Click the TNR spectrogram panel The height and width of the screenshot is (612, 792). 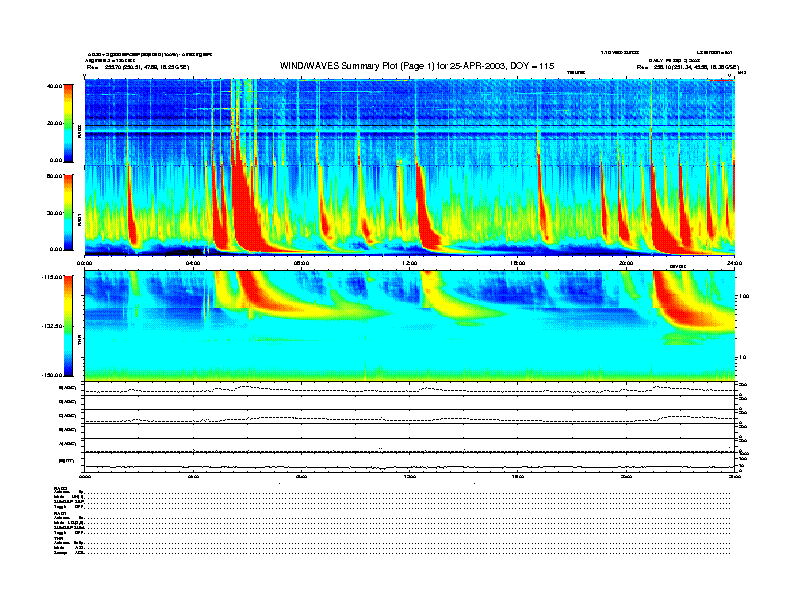pos(410,325)
